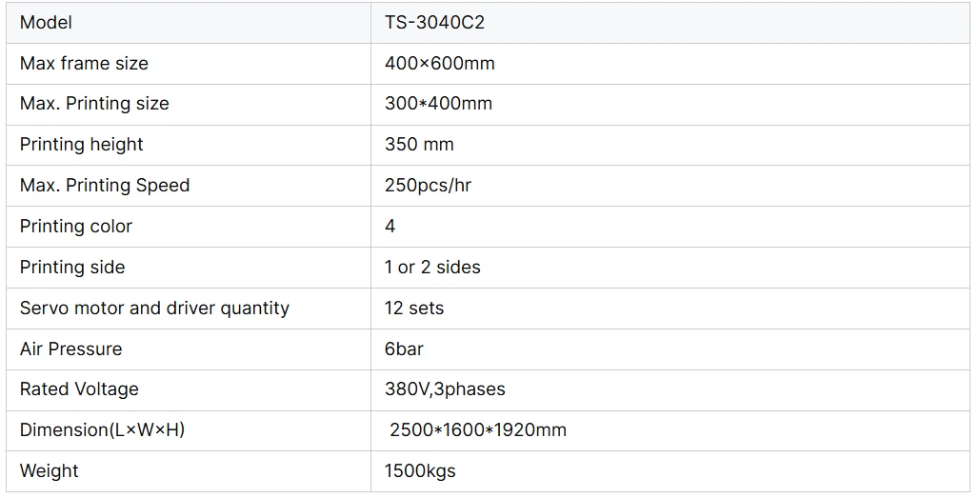Click the 2500*1600*1920mm dimension value
980x498 pixels.
477,430
